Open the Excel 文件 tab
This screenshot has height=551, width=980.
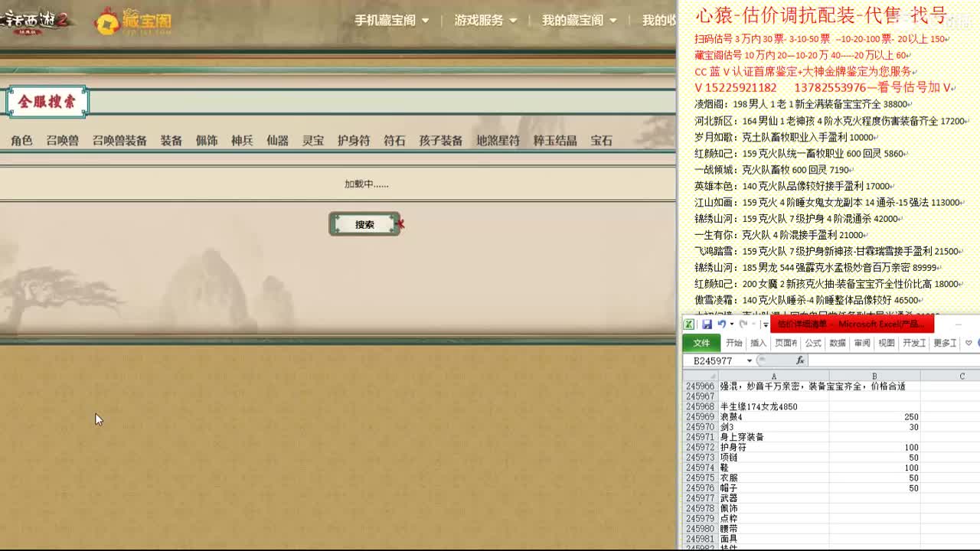click(x=701, y=343)
